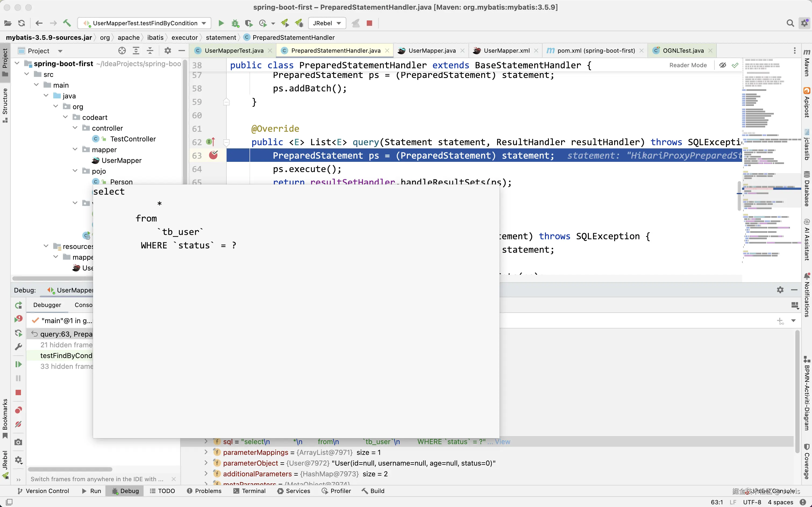This screenshot has width=812, height=507.
Task: Click Mute Breakpoints icon in debug sidebar
Action: (x=19, y=424)
